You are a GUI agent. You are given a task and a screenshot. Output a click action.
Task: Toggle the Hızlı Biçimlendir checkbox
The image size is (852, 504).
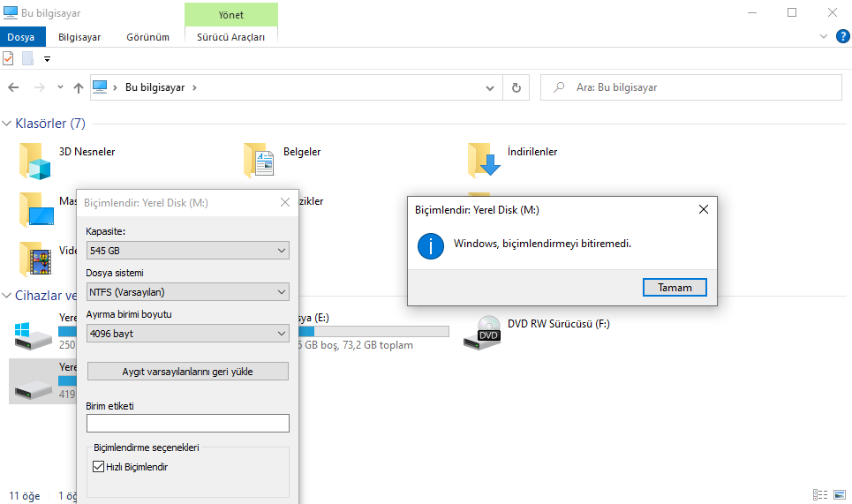click(98, 467)
